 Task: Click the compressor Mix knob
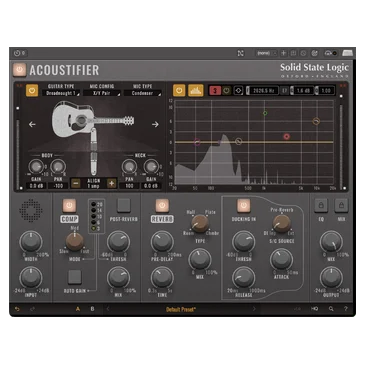point(118,277)
